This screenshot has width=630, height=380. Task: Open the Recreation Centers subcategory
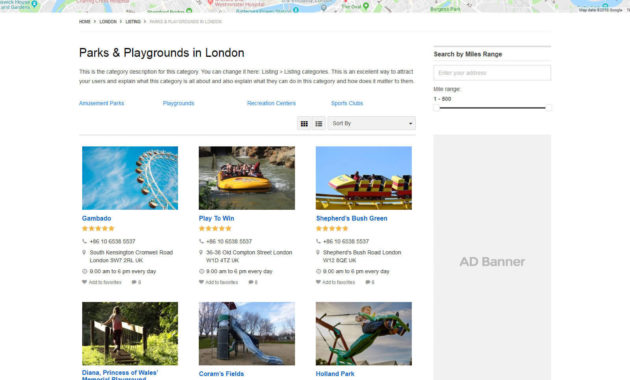271,103
